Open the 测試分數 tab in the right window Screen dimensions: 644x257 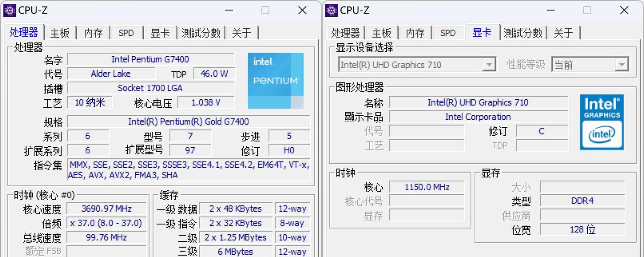pos(523,33)
